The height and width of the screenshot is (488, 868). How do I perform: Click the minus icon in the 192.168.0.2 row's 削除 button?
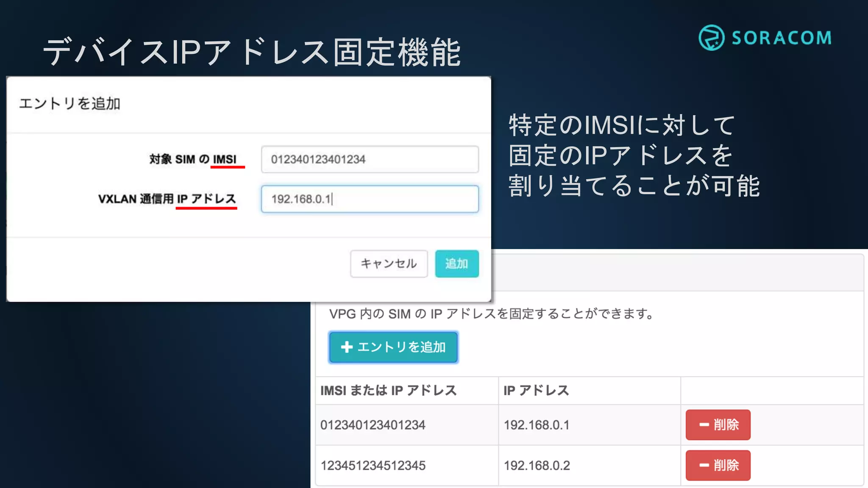coord(704,465)
